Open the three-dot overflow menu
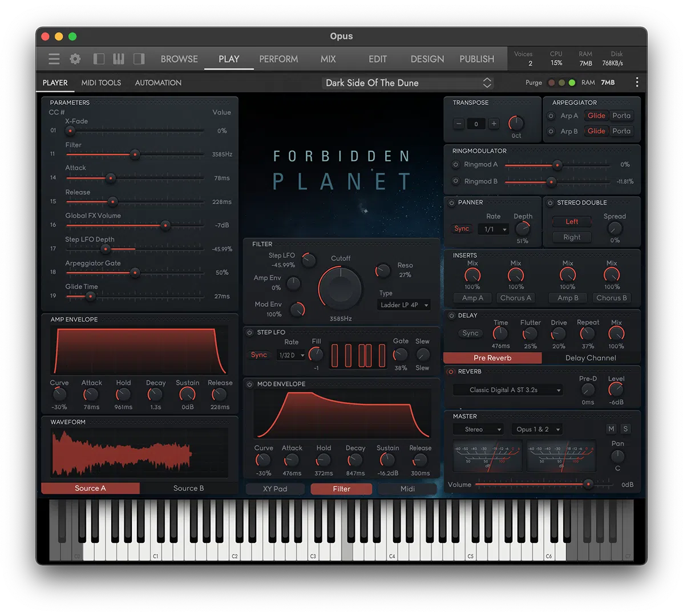Screen dimensions: 683x616 pyautogui.click(x=637, y=82)
